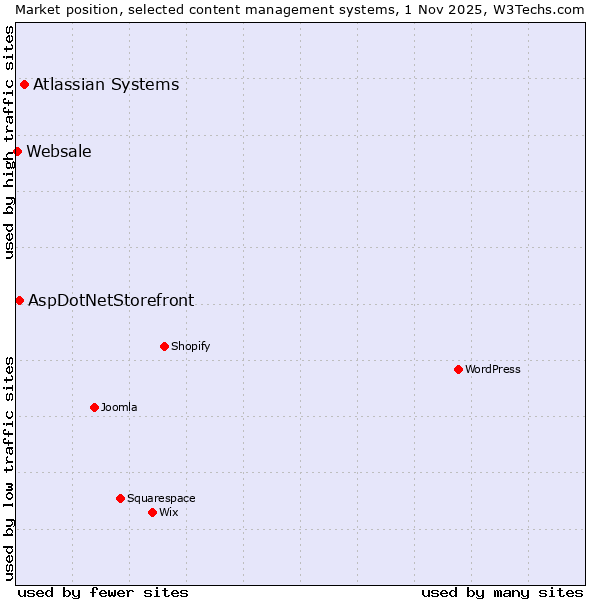Image resolution: width=600 pixels, height=600 pixels.
Task: Click the Shopify red diamond marker
Action: (164, 347)
